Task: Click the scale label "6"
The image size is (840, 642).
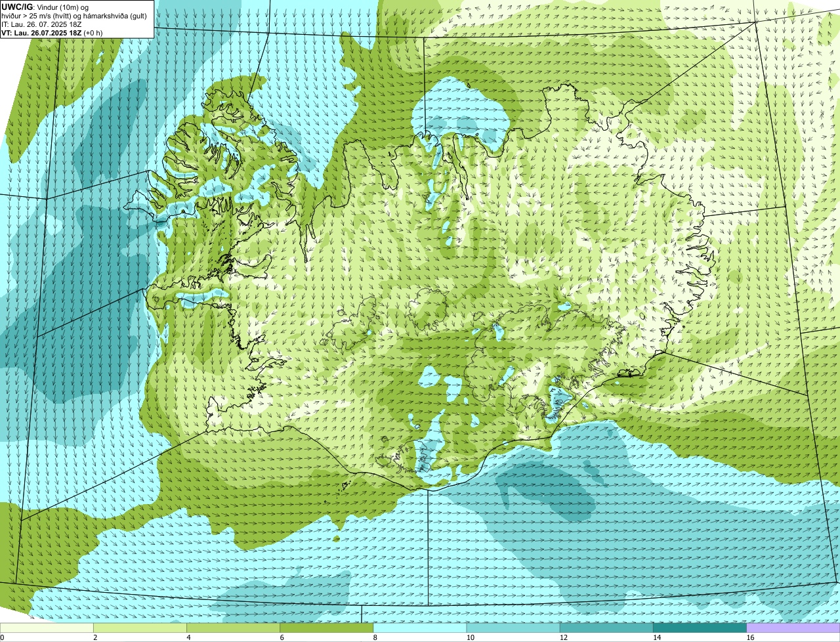Action: point(282,637)
